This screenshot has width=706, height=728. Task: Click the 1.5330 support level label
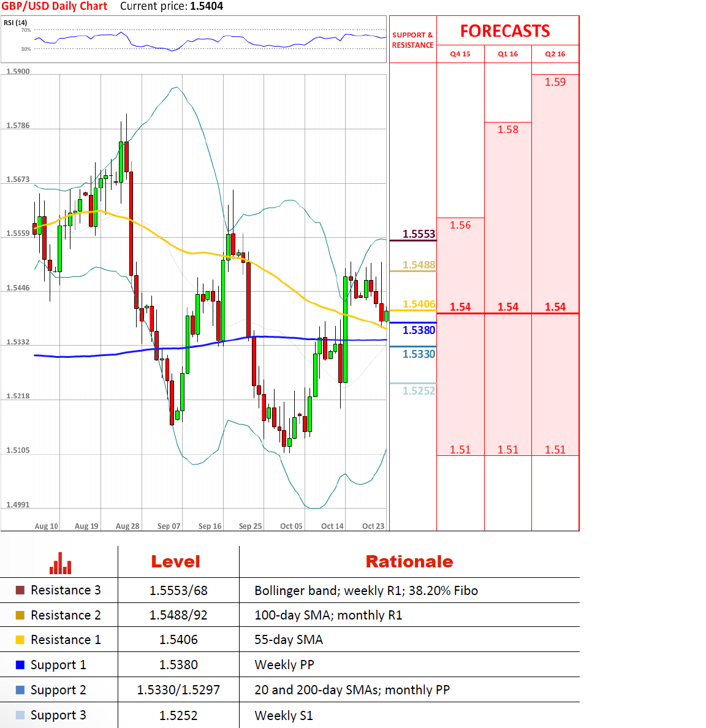coord(419,354)
